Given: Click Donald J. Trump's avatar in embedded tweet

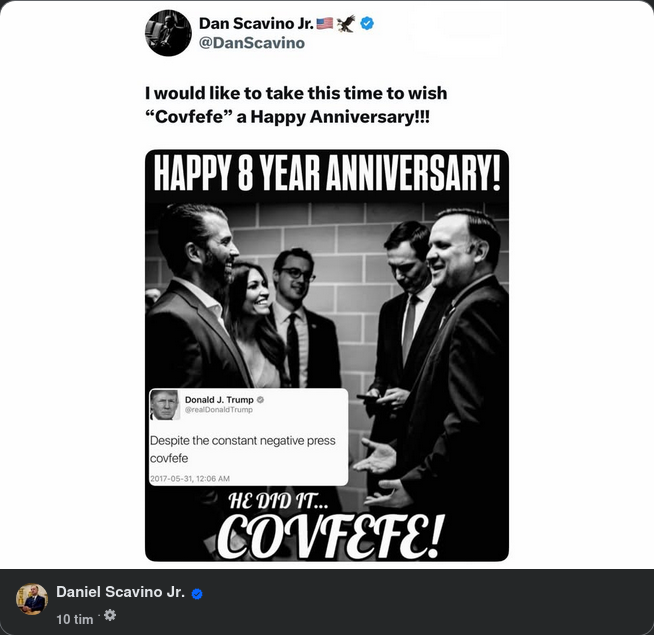Looking at the screenshot, I should pos(164,405).
